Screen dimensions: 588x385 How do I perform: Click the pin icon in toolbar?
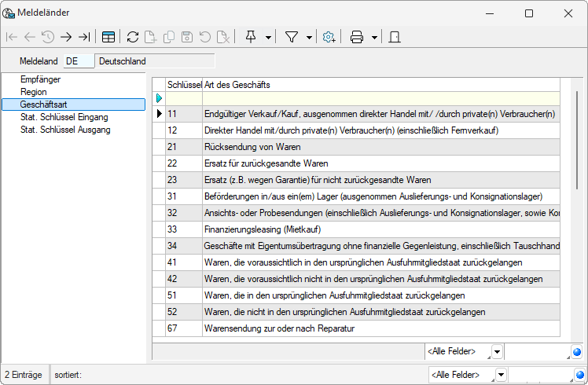(251, 37)
